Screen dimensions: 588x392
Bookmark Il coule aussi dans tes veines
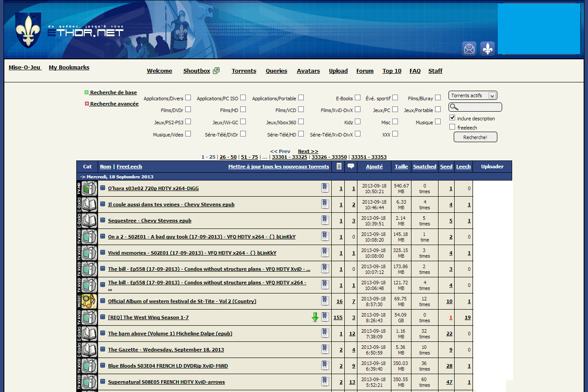325,204
